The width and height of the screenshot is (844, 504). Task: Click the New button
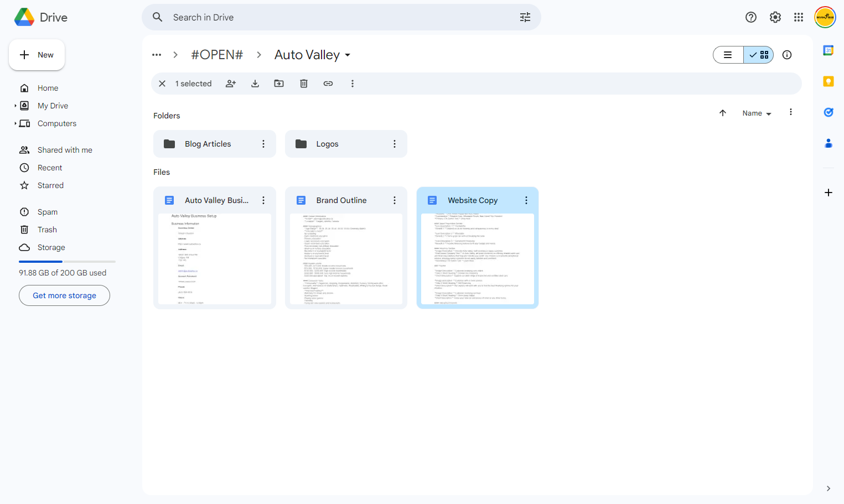click(x=37, y=55)
